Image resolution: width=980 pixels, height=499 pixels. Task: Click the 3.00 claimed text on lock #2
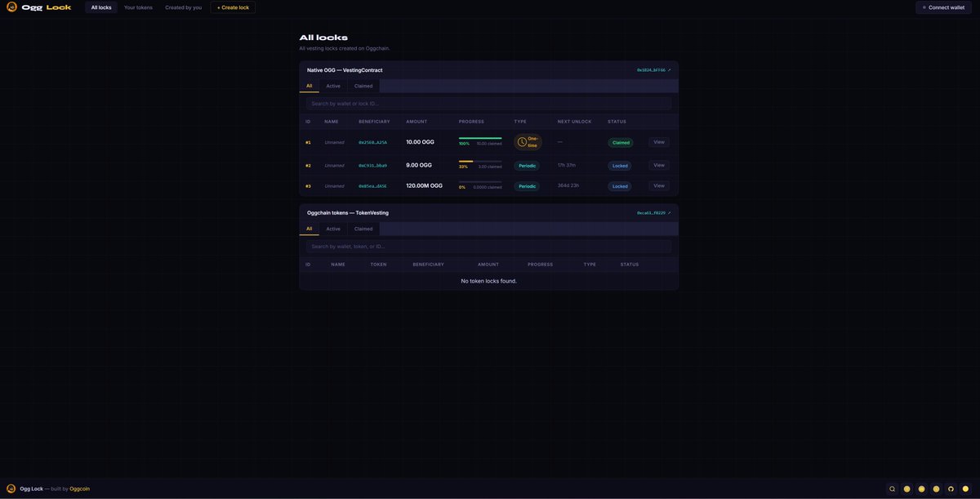pyautogui.click(x=490, y=167)
